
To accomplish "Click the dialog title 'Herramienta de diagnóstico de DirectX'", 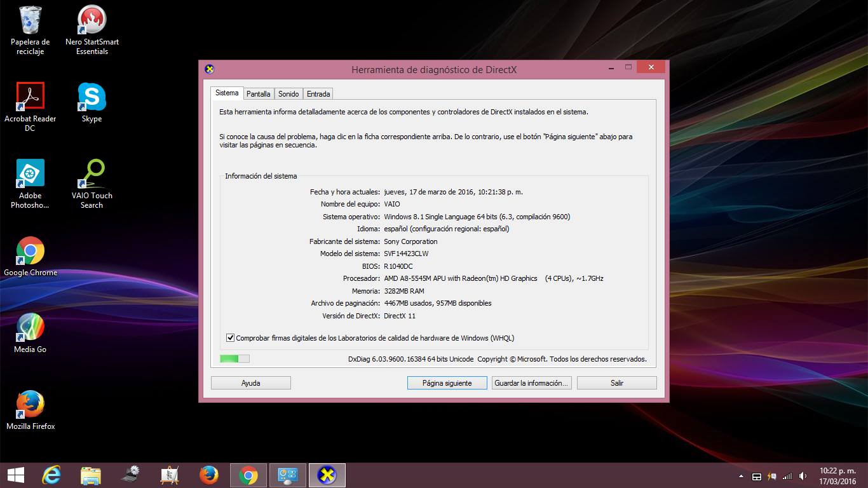I will pos(434,70).
